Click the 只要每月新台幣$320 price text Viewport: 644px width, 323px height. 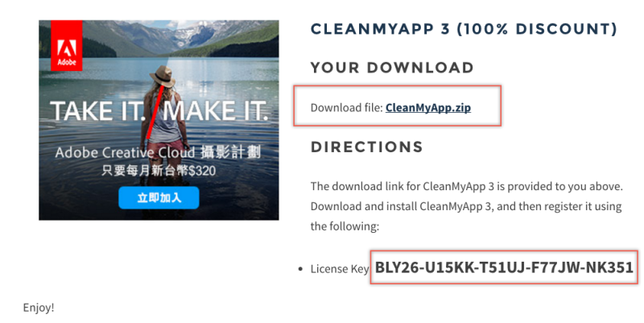point(159,170)
